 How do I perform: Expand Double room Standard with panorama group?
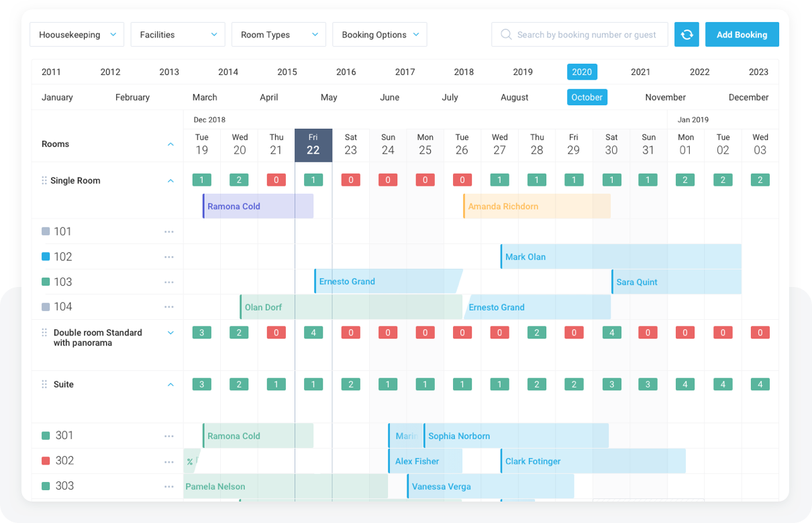click(x=170, y=333)
